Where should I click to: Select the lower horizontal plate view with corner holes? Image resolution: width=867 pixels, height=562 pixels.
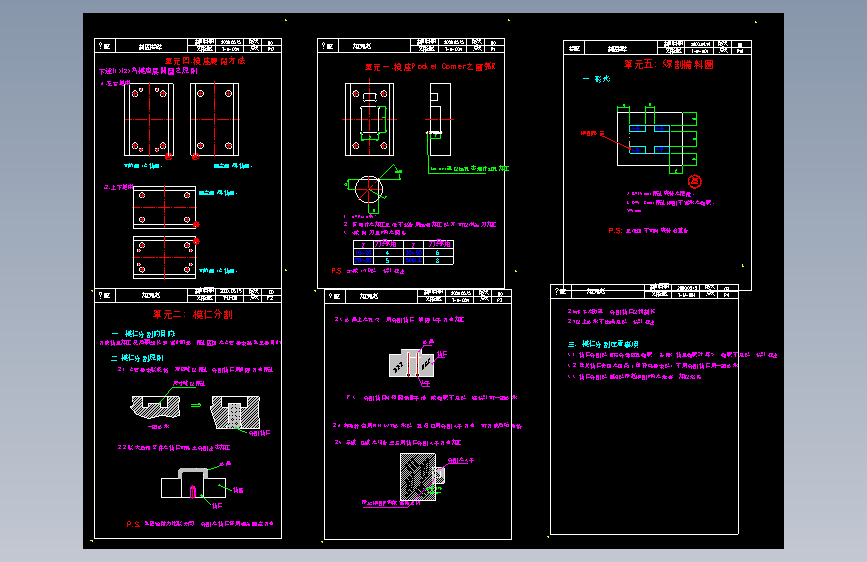pos(164,257)
